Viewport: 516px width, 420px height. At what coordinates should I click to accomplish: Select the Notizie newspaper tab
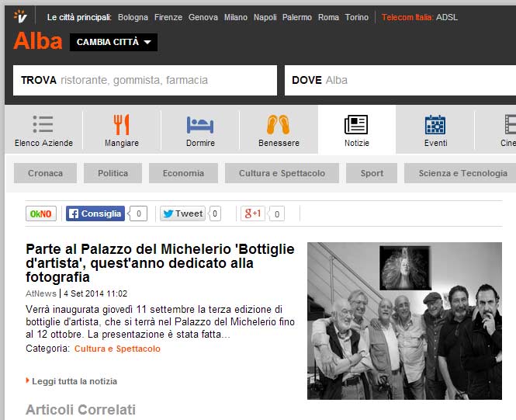(x=357, y=130)
